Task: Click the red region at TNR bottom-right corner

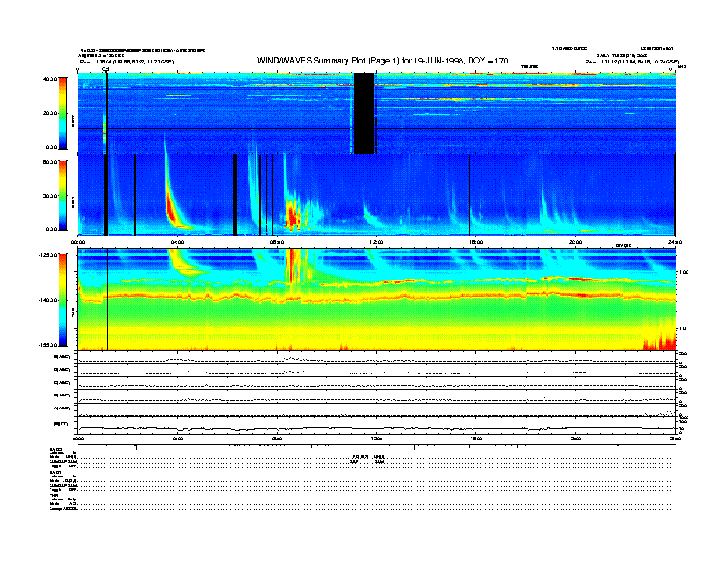Action: coord(660,344)
